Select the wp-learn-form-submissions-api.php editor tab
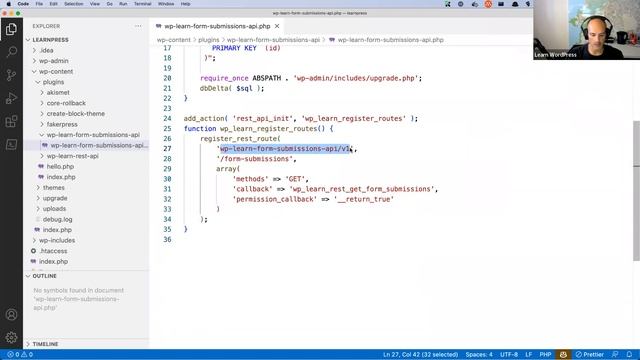This screenshot has width=640, height=360. [217, 26]
